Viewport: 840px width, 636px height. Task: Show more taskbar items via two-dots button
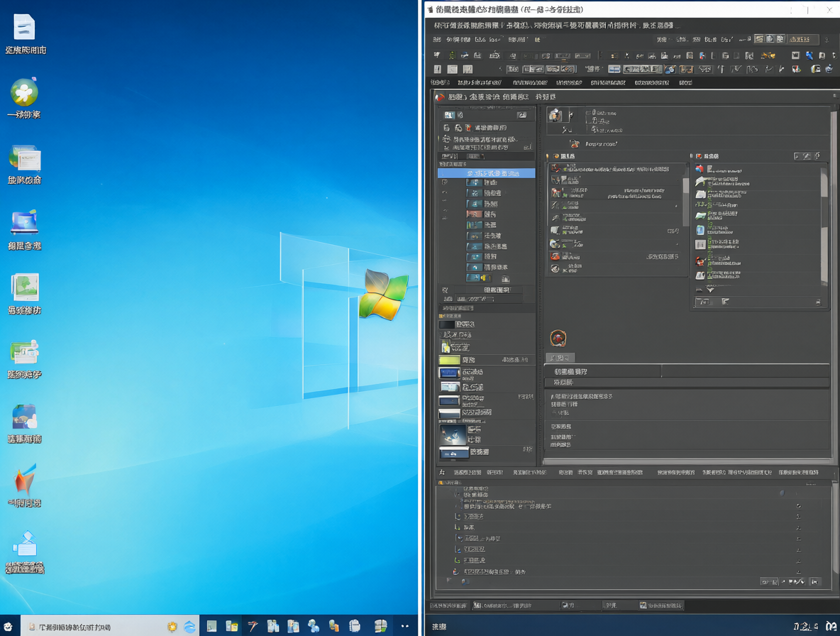(x=405, y=626)
